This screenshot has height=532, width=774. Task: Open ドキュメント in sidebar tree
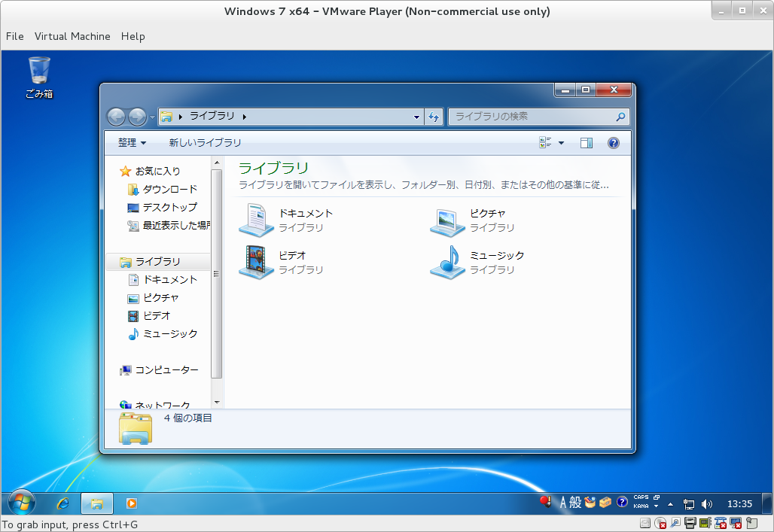tap(163, 280)
